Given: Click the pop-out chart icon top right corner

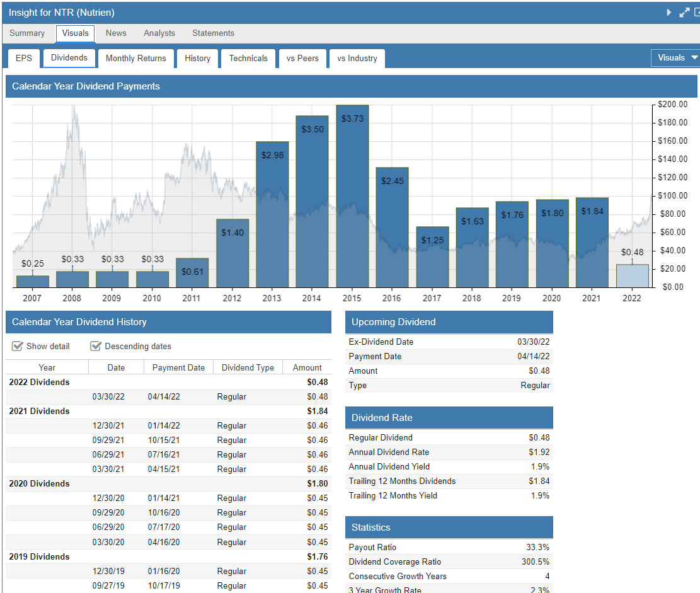Looking at the screenshot, I should click(696, 12).
